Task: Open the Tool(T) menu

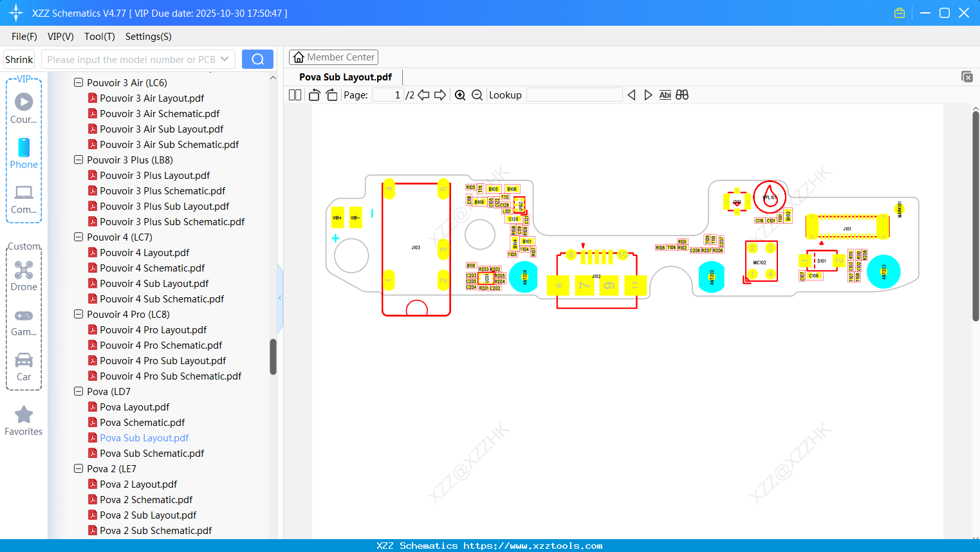Action: pyautogui.click(x=99, y=37)
